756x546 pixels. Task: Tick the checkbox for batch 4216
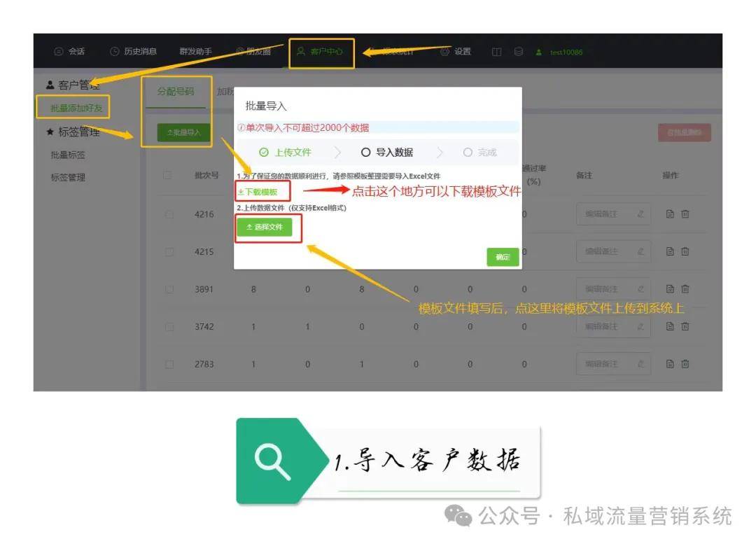pos(169,214)
